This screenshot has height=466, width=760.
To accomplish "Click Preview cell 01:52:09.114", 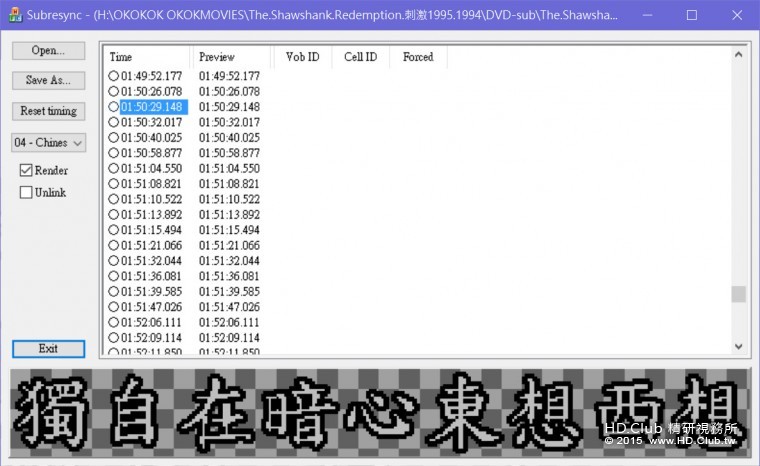I will click(x=229, y=337).
